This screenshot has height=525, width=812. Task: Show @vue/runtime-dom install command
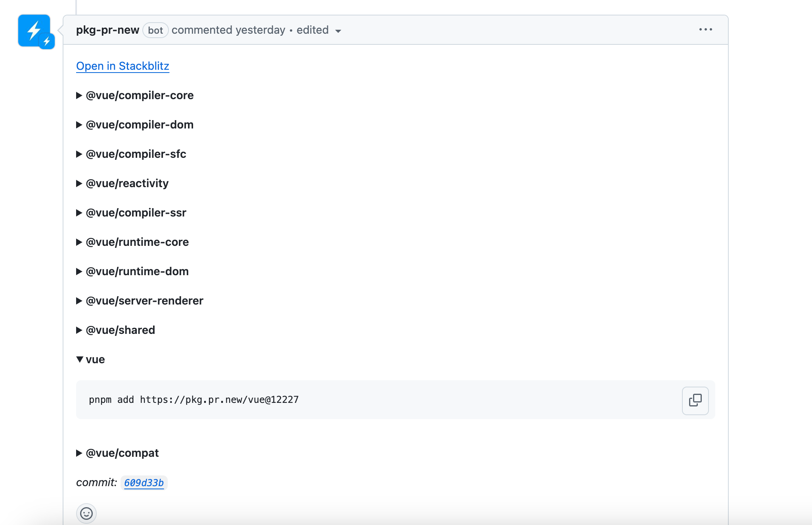coord(137,272)
